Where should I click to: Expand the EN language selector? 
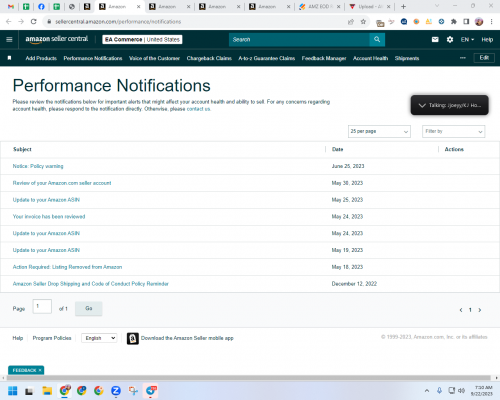coord(467,40)
